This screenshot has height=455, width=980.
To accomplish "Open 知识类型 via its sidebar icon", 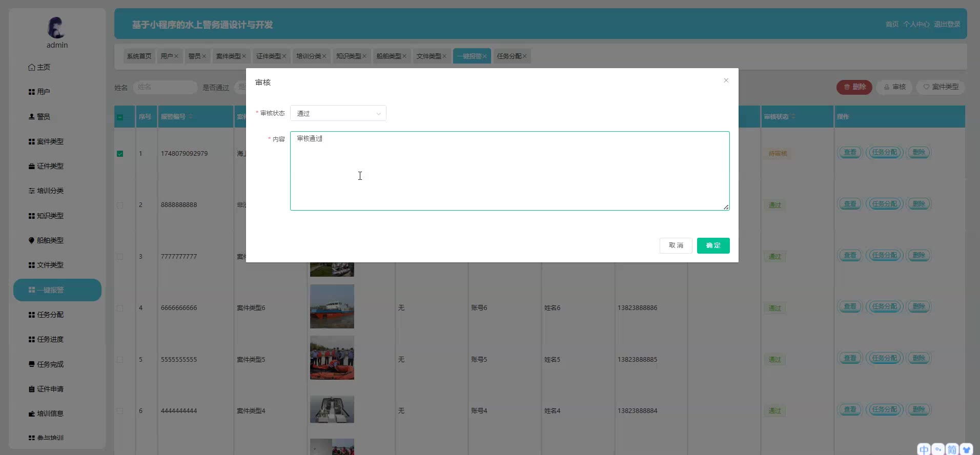I will coord(32,216).
